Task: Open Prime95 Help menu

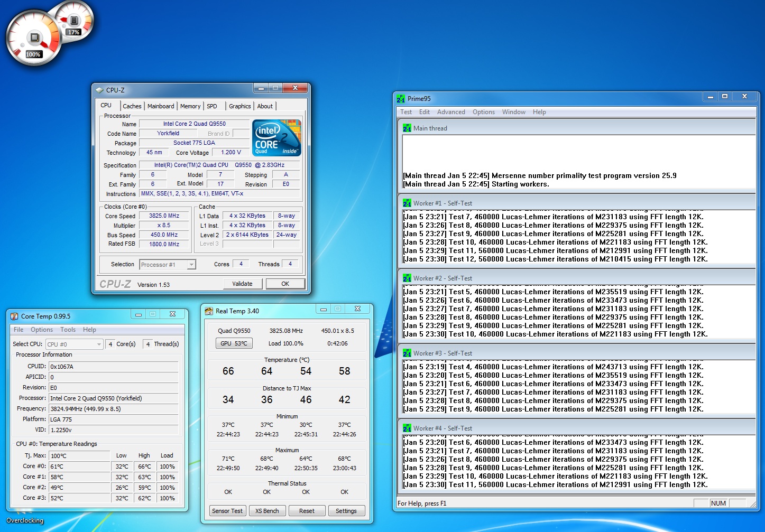Action: click(x=539, y=112)
